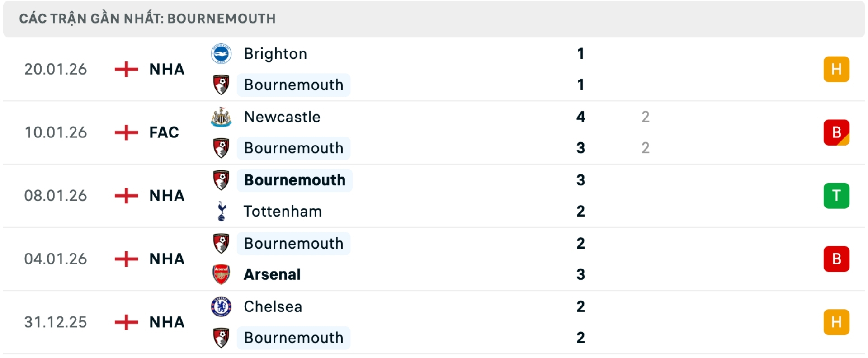This screenshot has height=358, width=868.
Task: Click the Tottenham club crest
Action: coord(221,211)
